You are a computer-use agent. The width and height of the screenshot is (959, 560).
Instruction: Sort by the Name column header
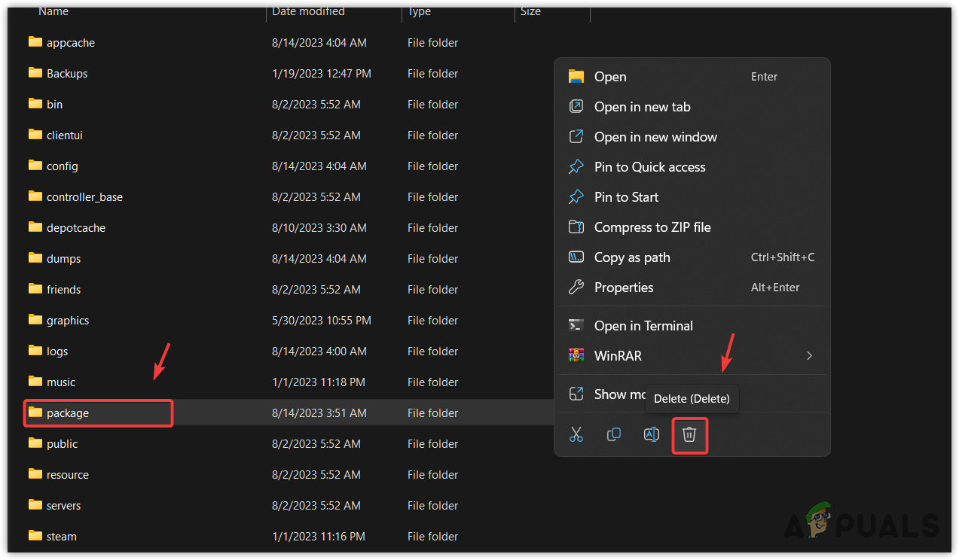[x=53, y=11]
